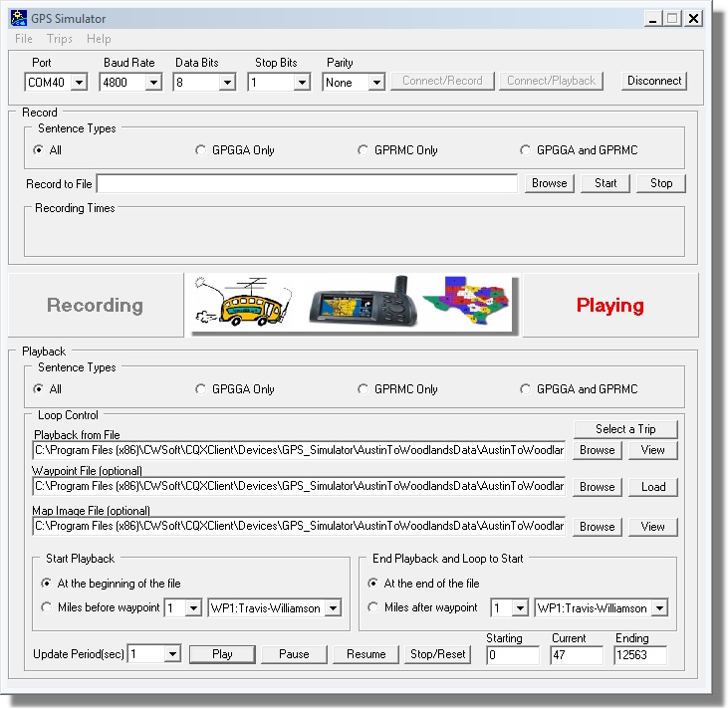Click Load for Waypoint File
728x710 pixels.
point(652,487)
